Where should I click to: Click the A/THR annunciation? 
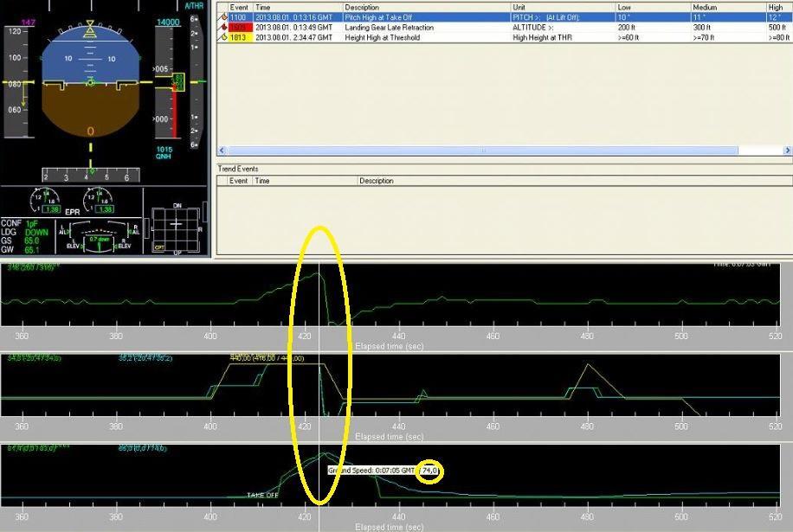coord(194,6)
